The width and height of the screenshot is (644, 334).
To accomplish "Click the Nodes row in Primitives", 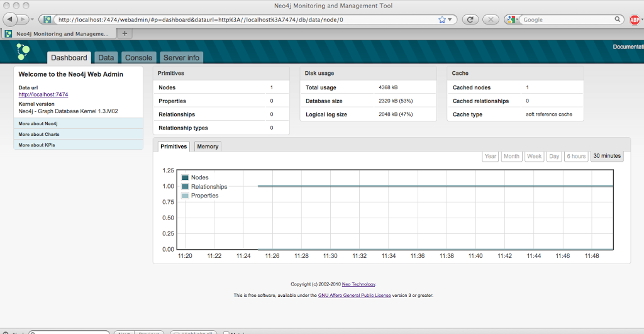I will pos(221,87).
